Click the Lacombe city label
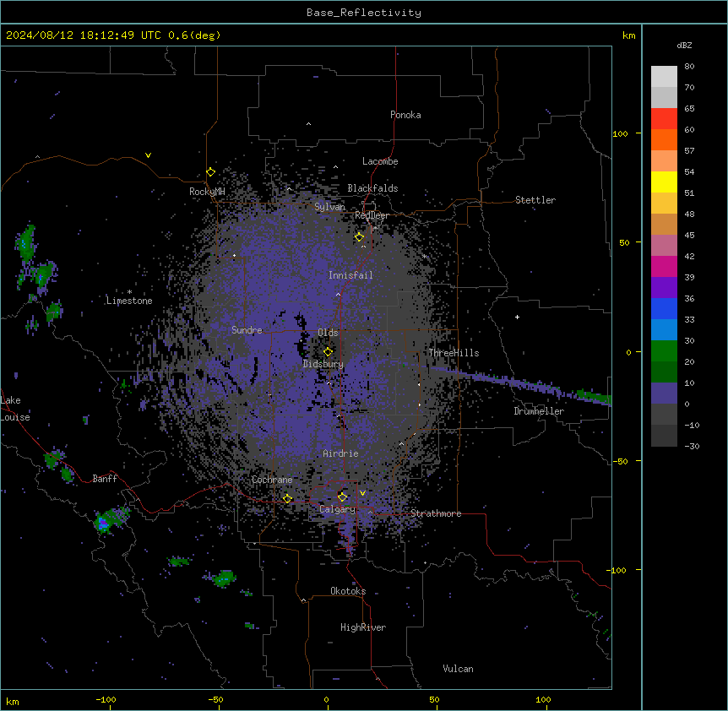 [x=380, y=161]
